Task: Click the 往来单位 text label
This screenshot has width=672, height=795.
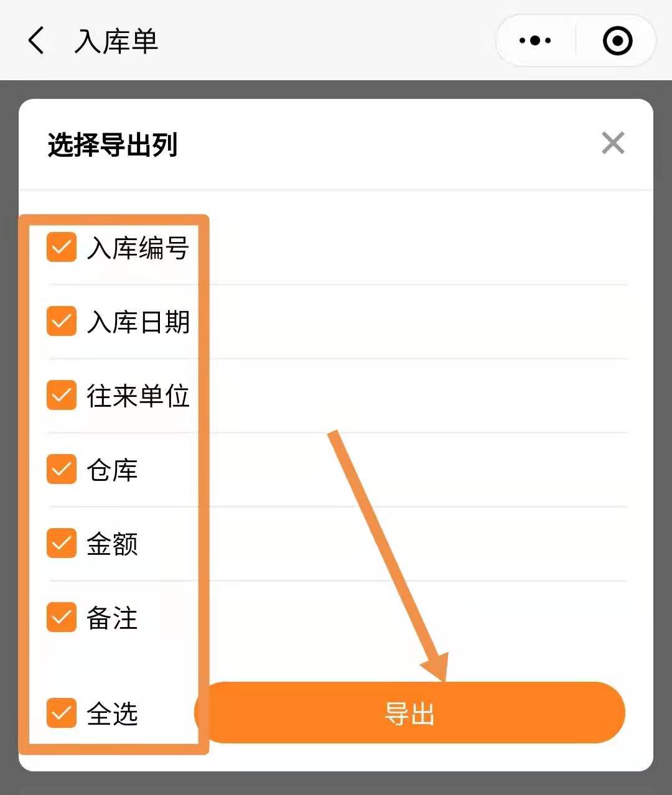Action: click(x=138, y=396)
